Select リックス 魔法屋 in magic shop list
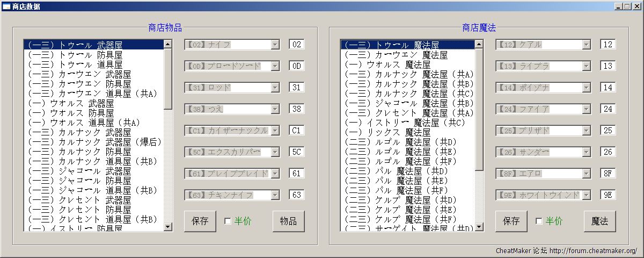Screen dimensions: 644x258 [x=386, y=132]
